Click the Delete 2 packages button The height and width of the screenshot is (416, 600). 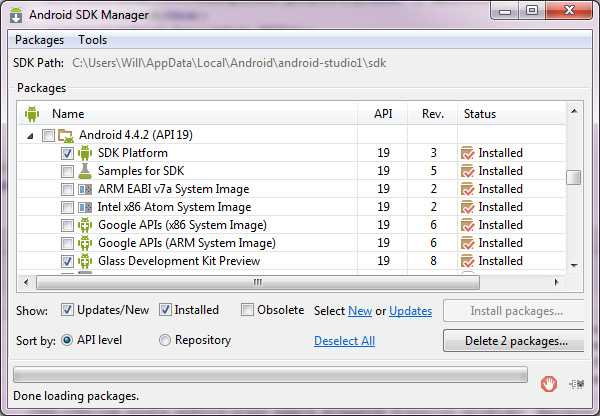click(x=514, y=341)
